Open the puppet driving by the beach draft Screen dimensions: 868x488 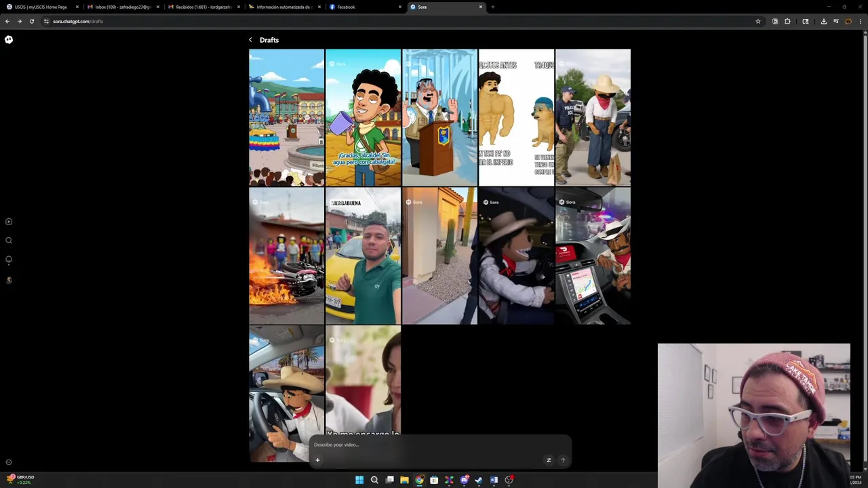coord(286,394)
